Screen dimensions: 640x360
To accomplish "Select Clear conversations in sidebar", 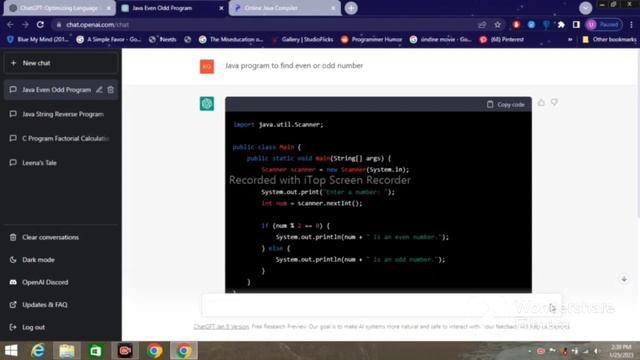I will pyautogui.click(x=60, y=237).
